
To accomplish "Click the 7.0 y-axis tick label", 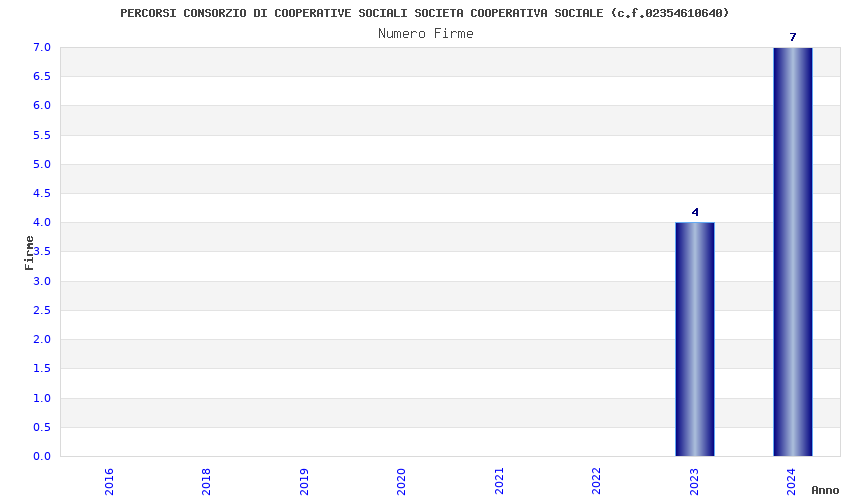I will 42,48.
